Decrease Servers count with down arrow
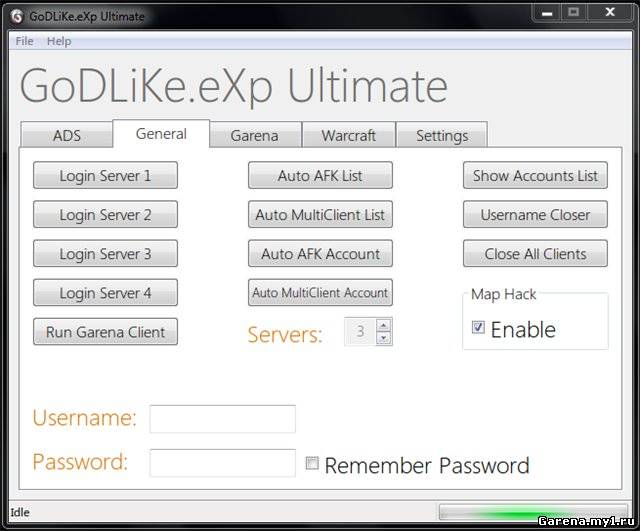 (384, 338)
